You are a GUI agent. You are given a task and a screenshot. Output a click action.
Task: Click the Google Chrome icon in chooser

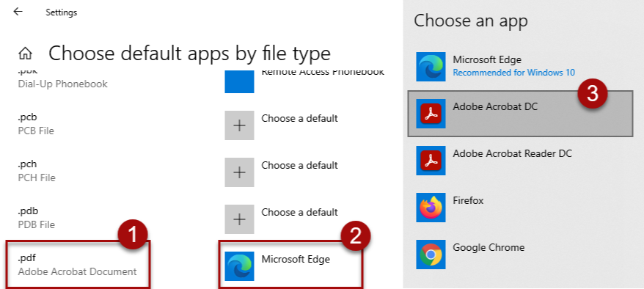[x=431, y=254]
